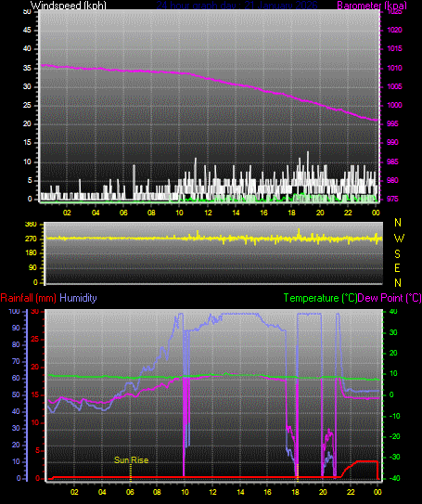
Task: Click the humidity axis value 60
Action: (16, 379)
